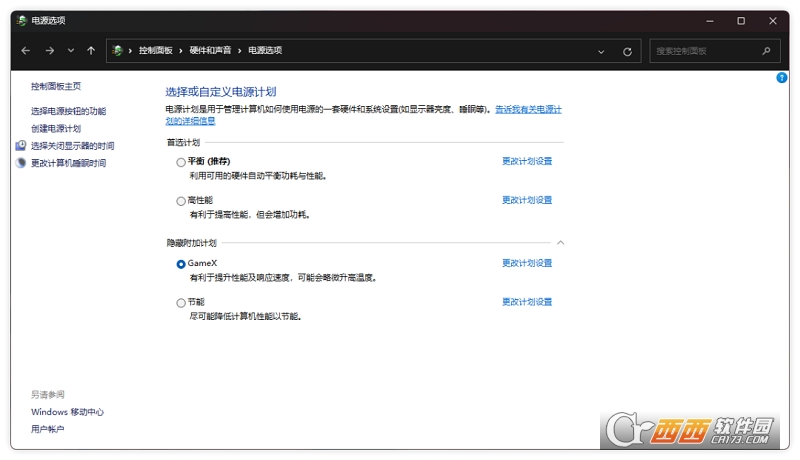Change plan settings for 节能 plan
This screenshot has height=460, width=800.
click(527, 302)
